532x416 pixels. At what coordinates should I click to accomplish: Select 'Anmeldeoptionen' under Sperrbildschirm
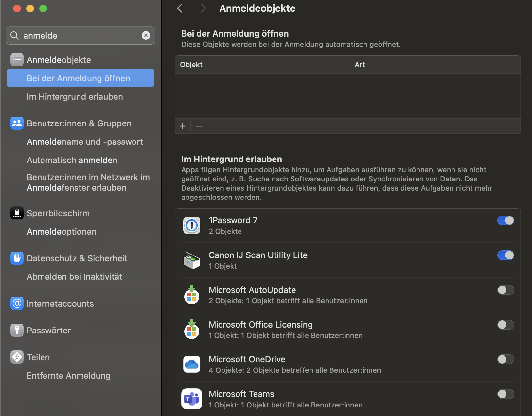click(x=62, y=232)
